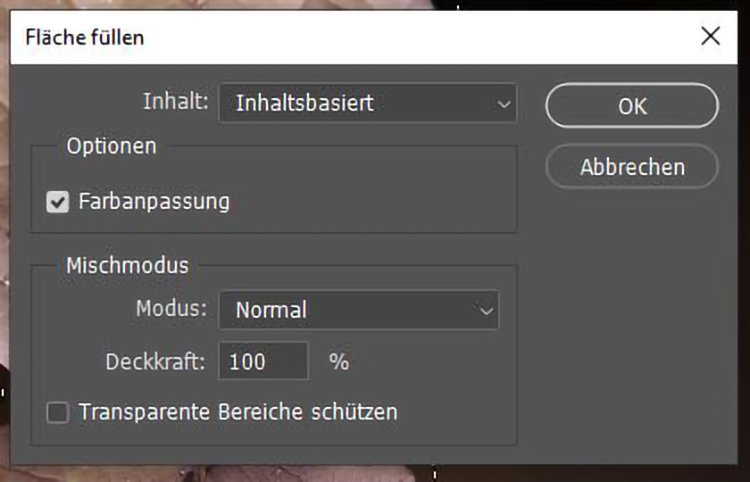
Task: Click the percent sign beside Deckkraft
Action: (x=339, y=362)
